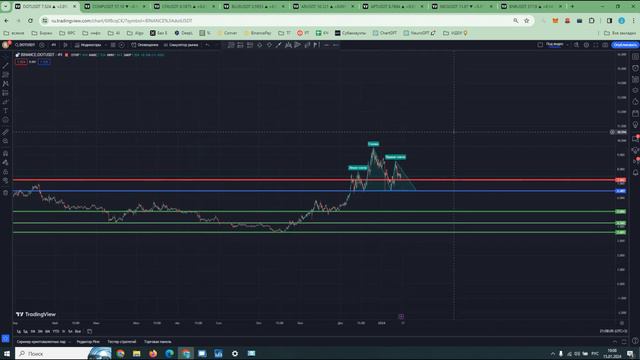640x360 pixels.
Task: Select the ruler measure tool
Action: click(x=5, y=132)
